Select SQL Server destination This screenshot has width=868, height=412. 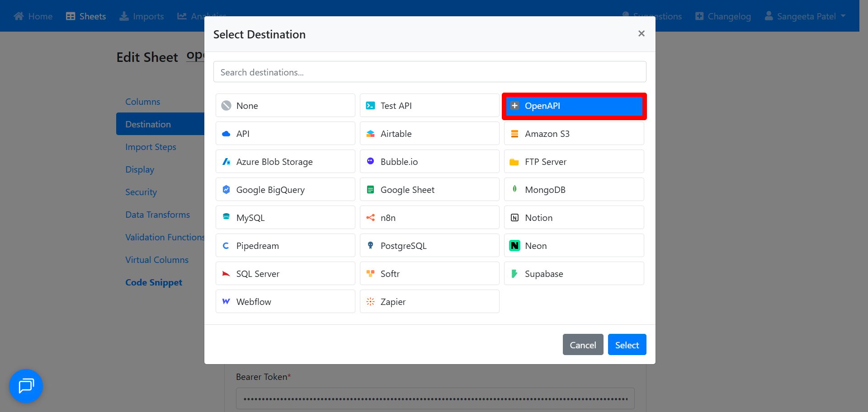pos(285,273)
